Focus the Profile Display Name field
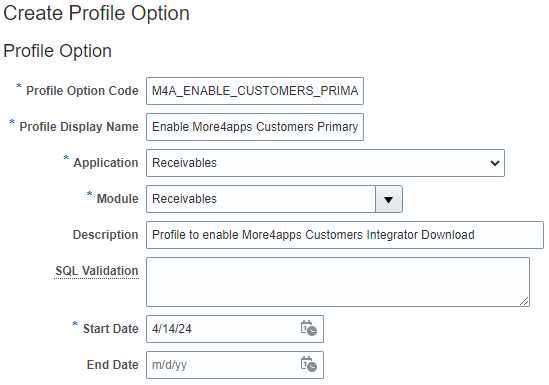 [255, 127]
